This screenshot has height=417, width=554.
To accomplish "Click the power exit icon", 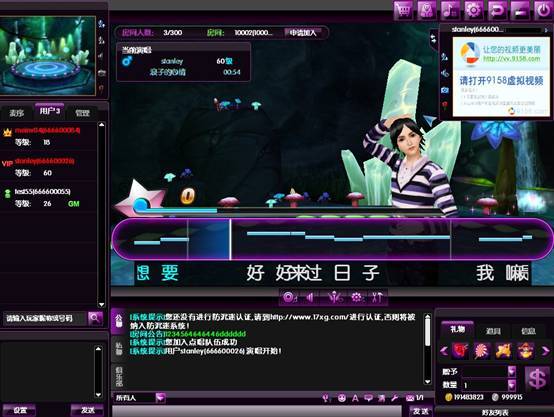I will click(543, 10).
